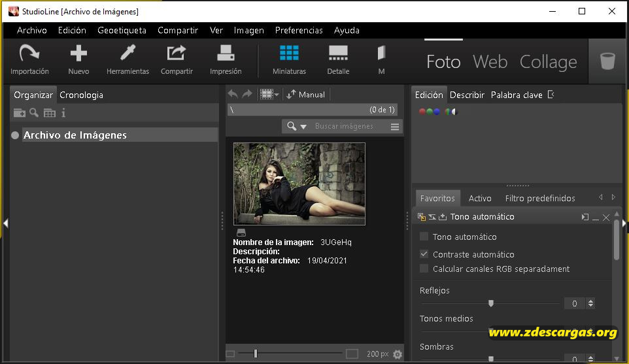Switch to the Palabra clave tab
Viewport: 629px width, 364px height.
coord(517,95)
